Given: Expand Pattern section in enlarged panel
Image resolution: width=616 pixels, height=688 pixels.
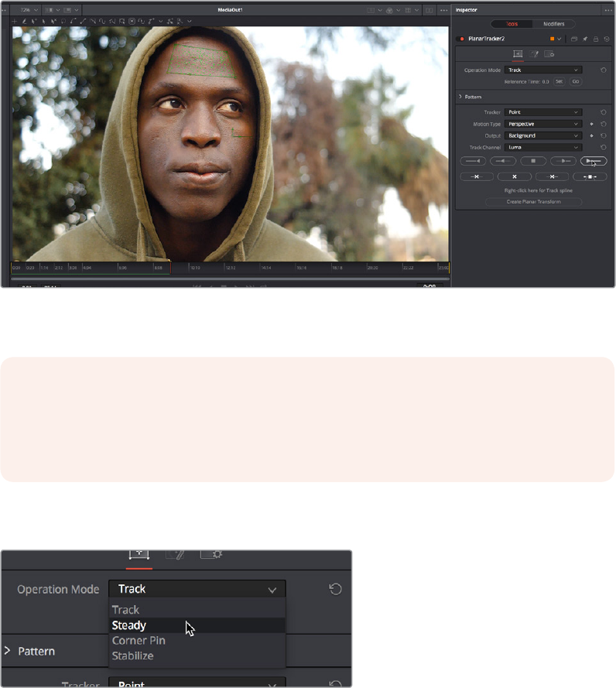Looking at the screenshot, I should pos(7,651).
